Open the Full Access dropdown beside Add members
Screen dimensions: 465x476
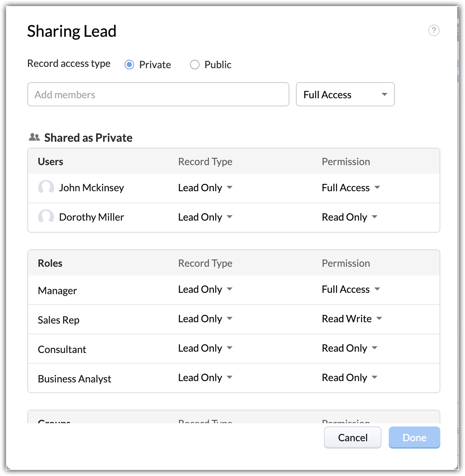pos(345,95)
